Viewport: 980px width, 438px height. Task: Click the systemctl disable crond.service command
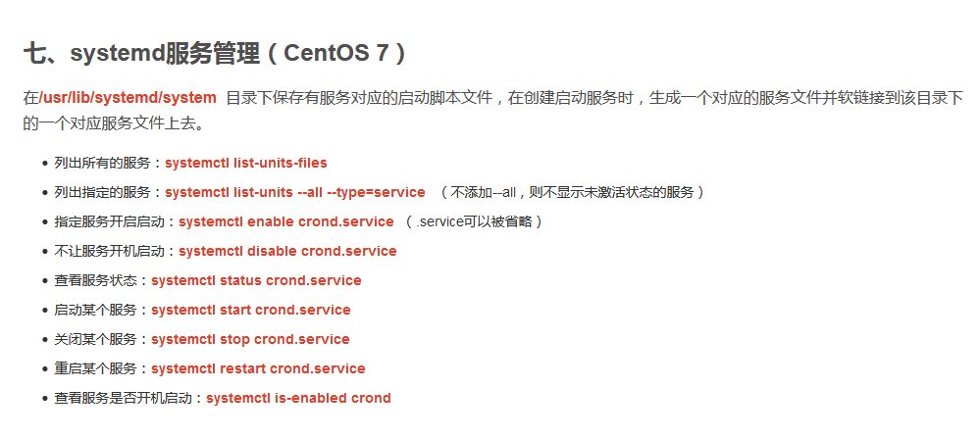287,251
